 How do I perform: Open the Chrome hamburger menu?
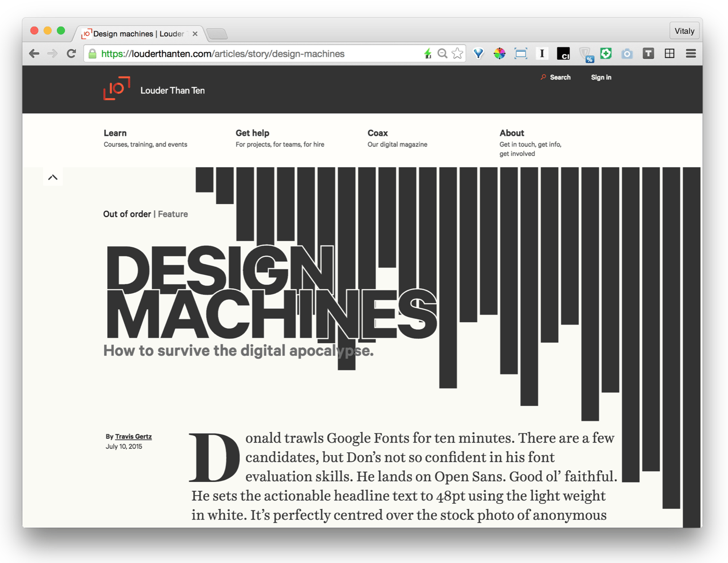point(691,54)
